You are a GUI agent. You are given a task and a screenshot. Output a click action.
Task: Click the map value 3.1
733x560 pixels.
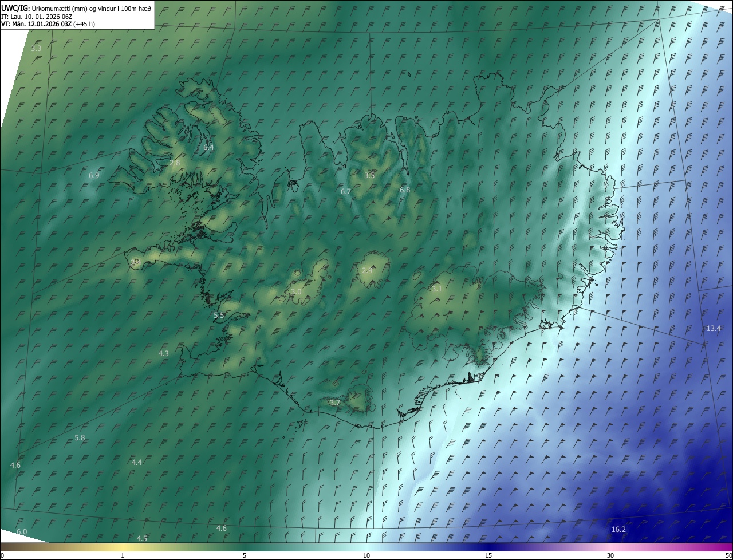[x=437, y=289]
